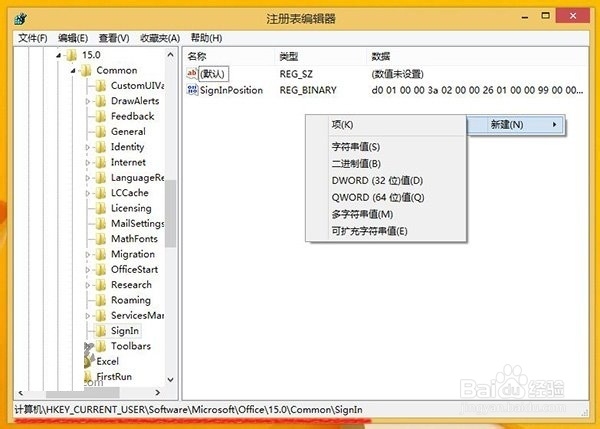600x429 pixels.
Task: Expand the Identity key
Action: coord(88,147)
